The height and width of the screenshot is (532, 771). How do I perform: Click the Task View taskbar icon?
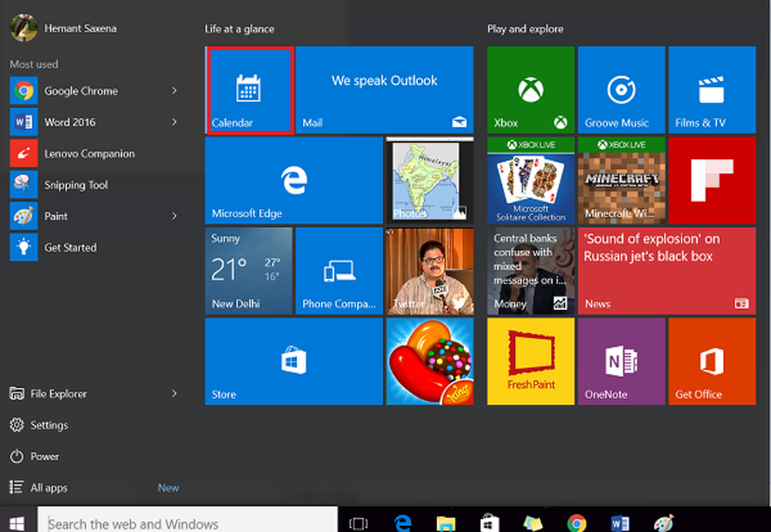click(359, 524)
